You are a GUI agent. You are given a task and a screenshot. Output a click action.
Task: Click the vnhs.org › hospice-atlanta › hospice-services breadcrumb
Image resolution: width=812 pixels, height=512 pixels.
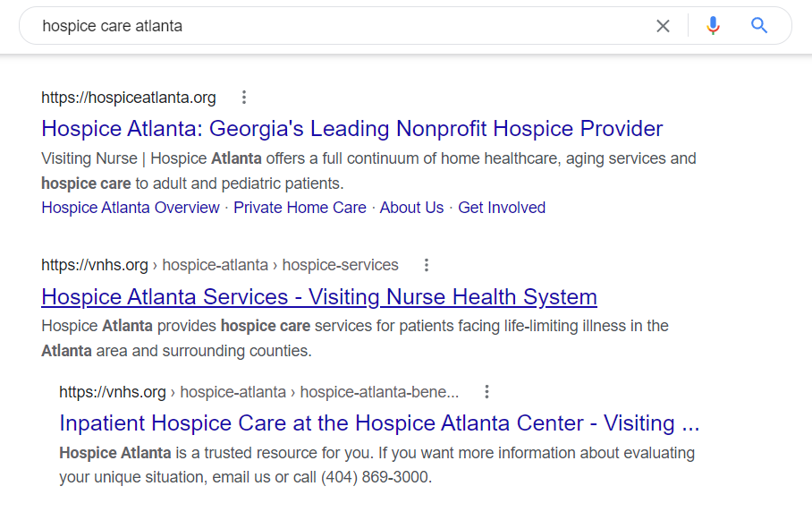(220, 265)
